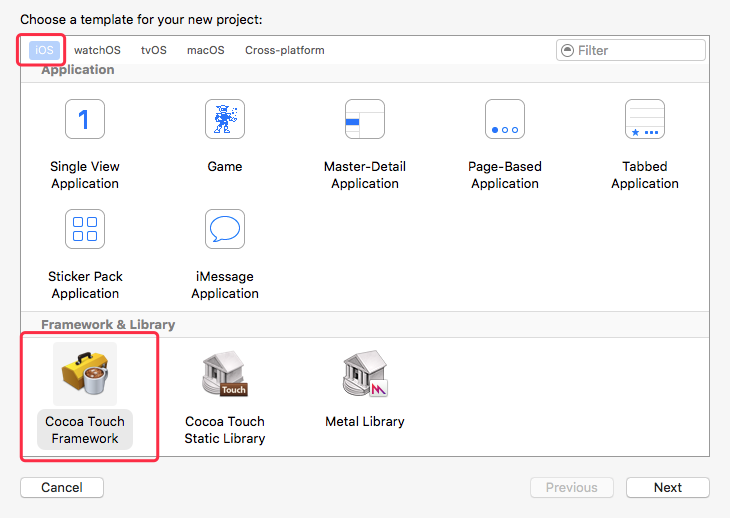
Task: Click the Page-Based Application label
Action: point(505,175)
